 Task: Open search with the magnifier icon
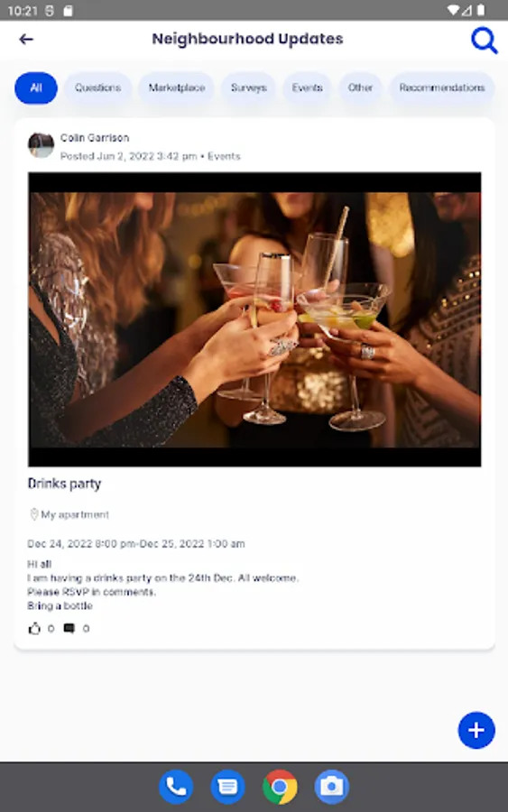(485, 40)
